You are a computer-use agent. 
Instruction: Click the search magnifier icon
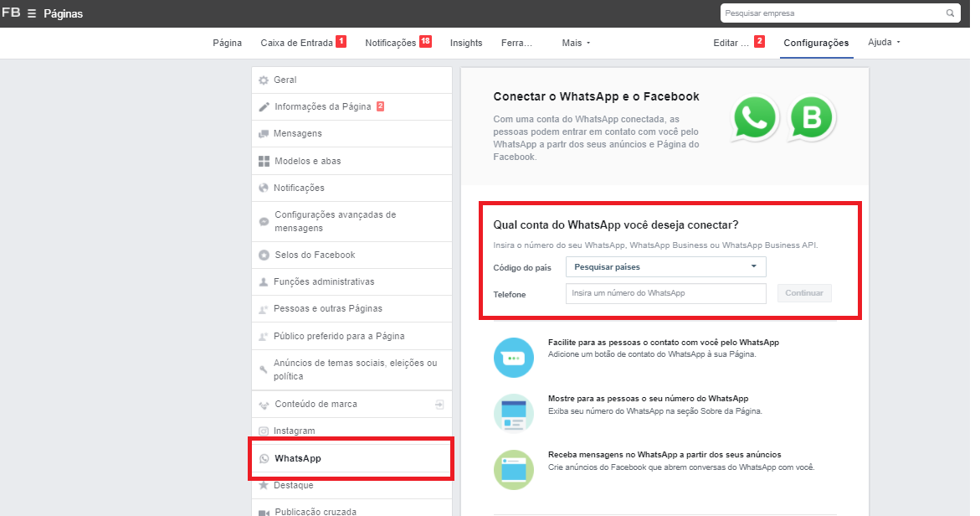pos(950,13)
